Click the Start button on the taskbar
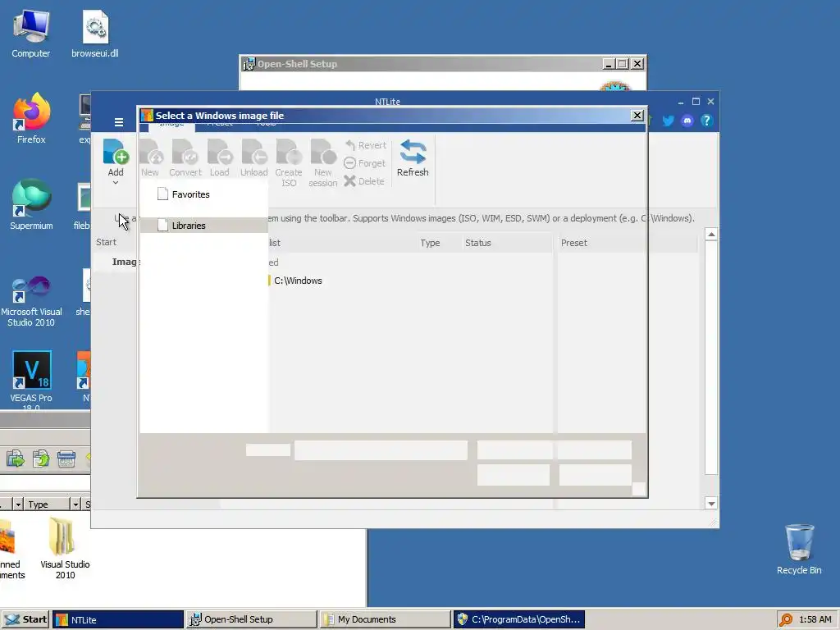 pyautogui.click(x=25, y=619)
